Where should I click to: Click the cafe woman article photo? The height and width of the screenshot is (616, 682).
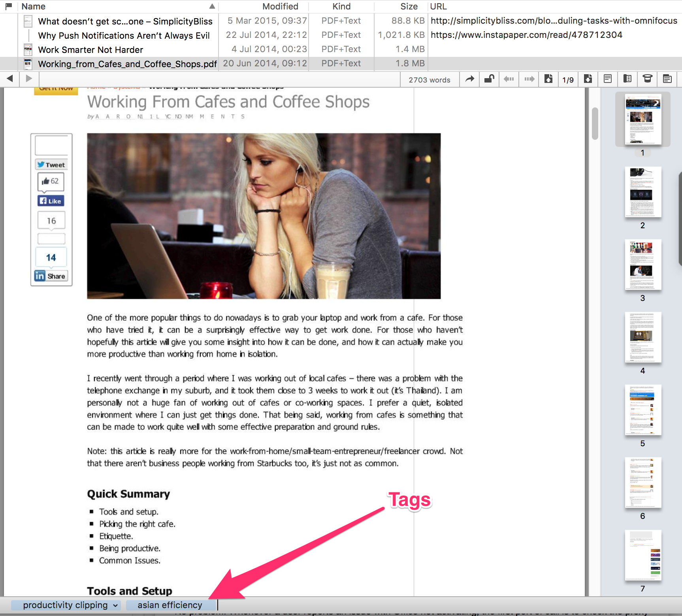pyautogui.click(x=264, y=216)
